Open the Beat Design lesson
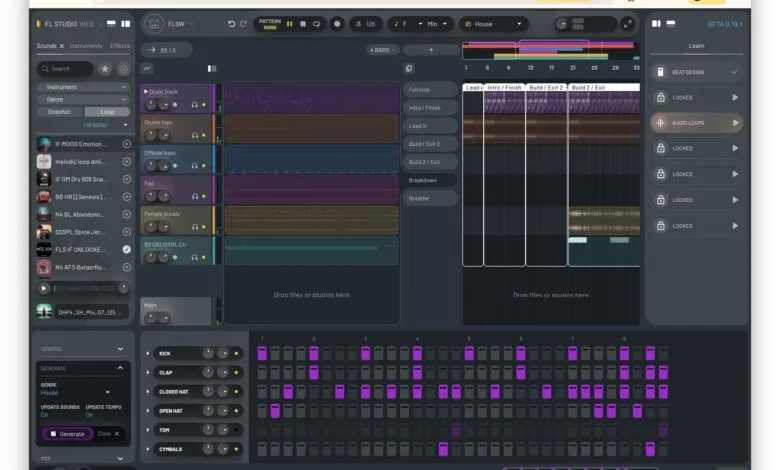780x470 pixels. coord(696,72)
